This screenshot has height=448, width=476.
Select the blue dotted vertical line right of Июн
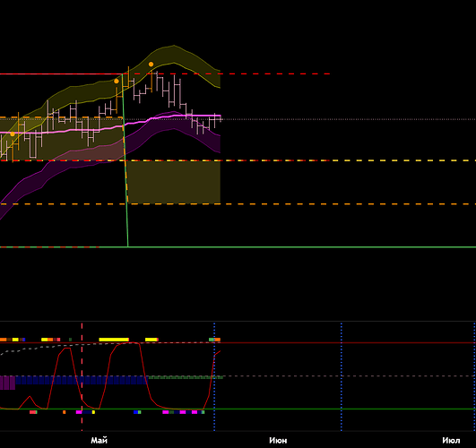pyautogui.click(x=342, y=376)
